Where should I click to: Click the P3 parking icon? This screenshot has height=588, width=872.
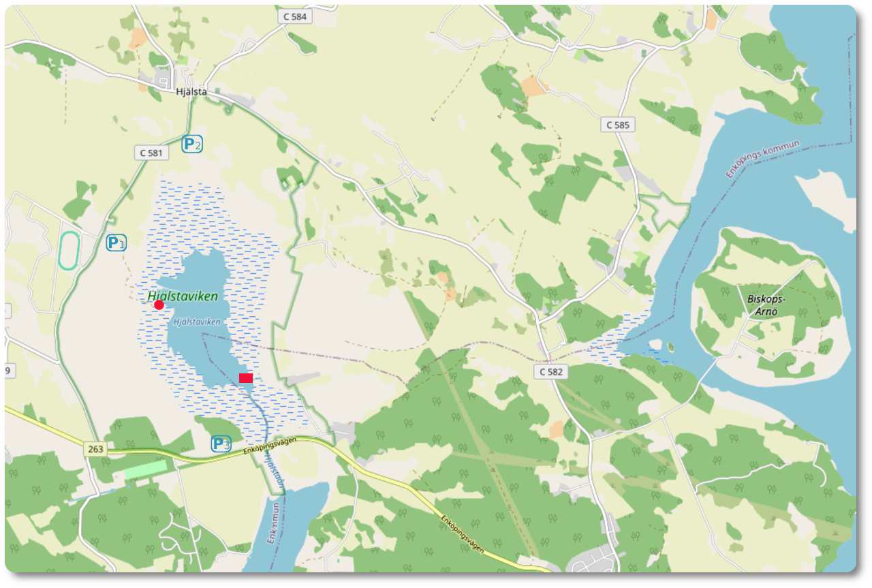pyautogui.click(x=221, y=444)
